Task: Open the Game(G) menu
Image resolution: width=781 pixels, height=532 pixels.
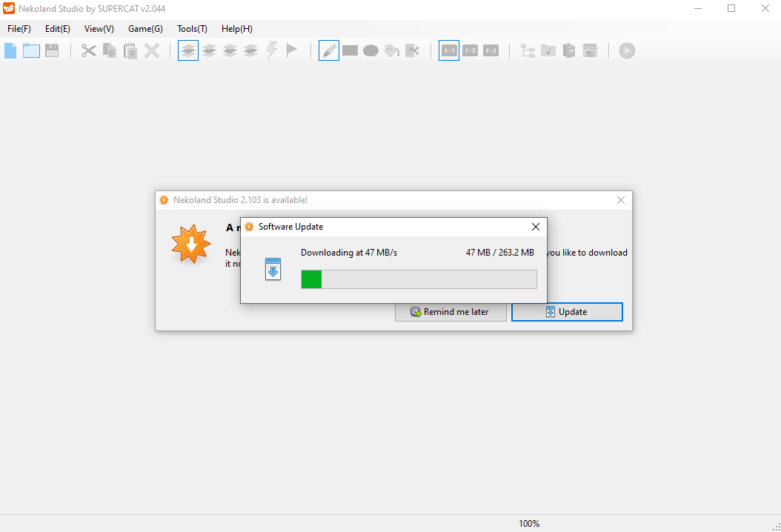Action: 145,29
